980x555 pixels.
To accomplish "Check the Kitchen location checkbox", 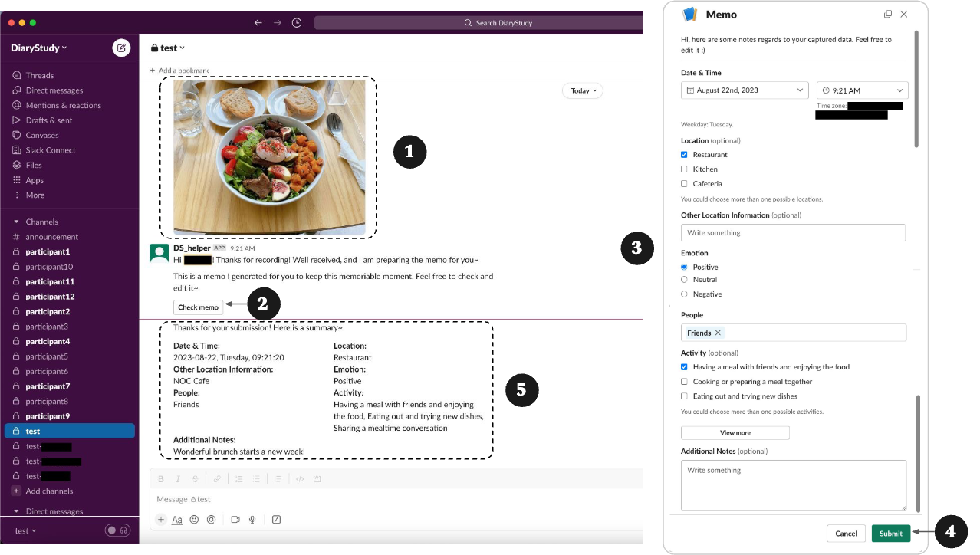I will (x=685, y=169).
